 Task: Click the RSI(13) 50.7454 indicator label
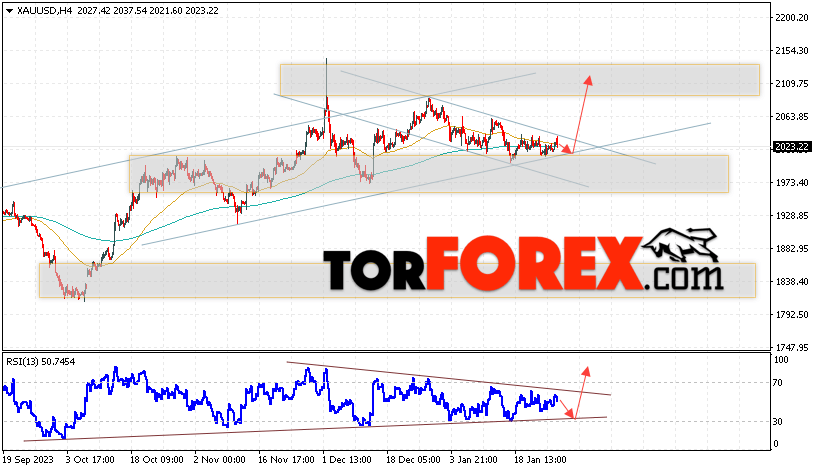(41, 361)
